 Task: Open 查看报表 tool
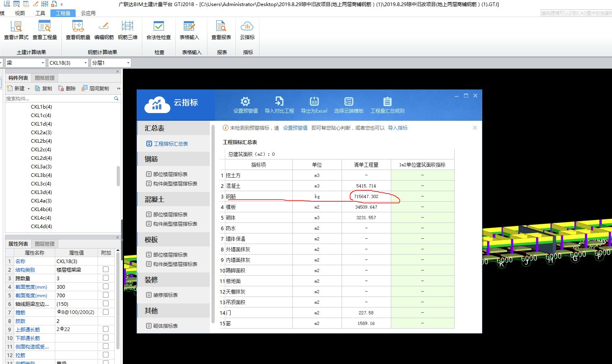click(221, 31)
